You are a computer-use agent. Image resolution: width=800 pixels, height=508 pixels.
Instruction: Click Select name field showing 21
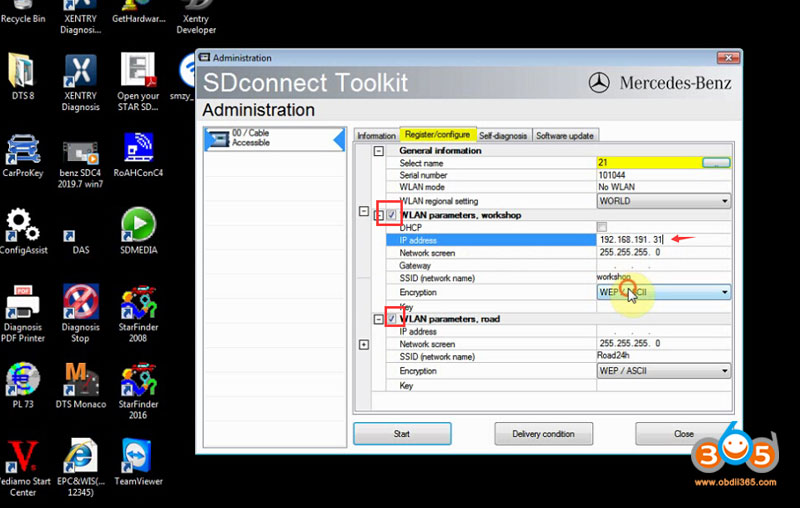pyautogui.click(x=649, y=163)
